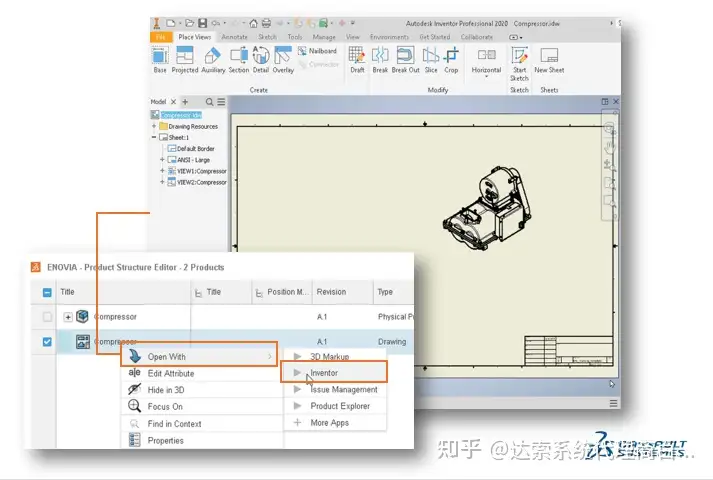
Task: Select the Projected view tool
Action: [x=185, y=60]
